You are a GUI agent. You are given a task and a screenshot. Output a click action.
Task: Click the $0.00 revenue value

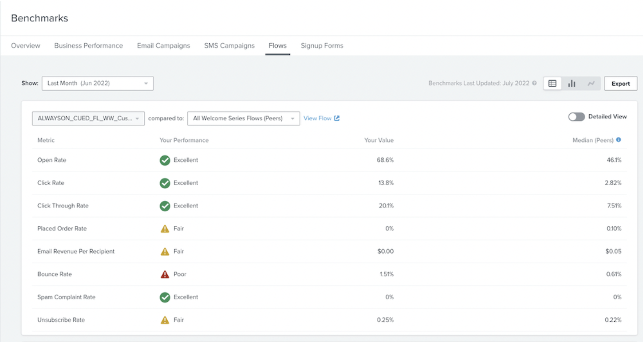coord(385,251)
